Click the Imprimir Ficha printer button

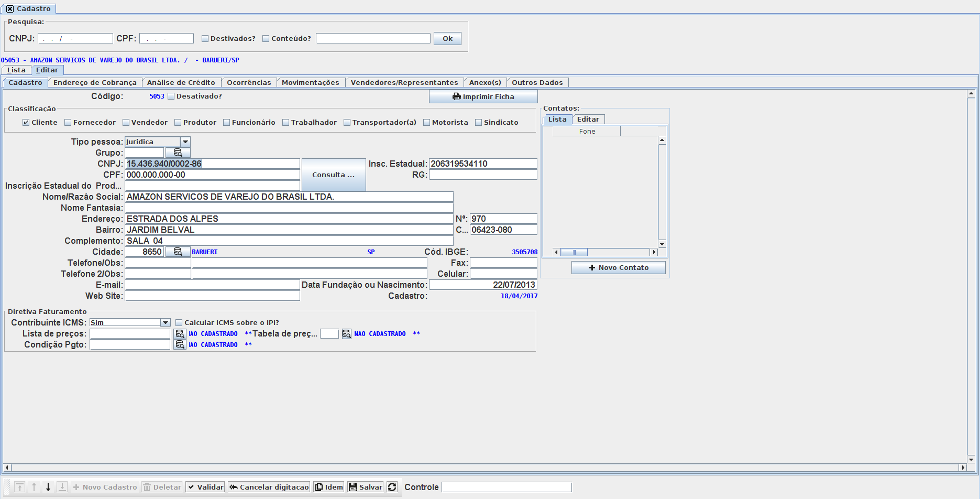[x=483, y=96]
